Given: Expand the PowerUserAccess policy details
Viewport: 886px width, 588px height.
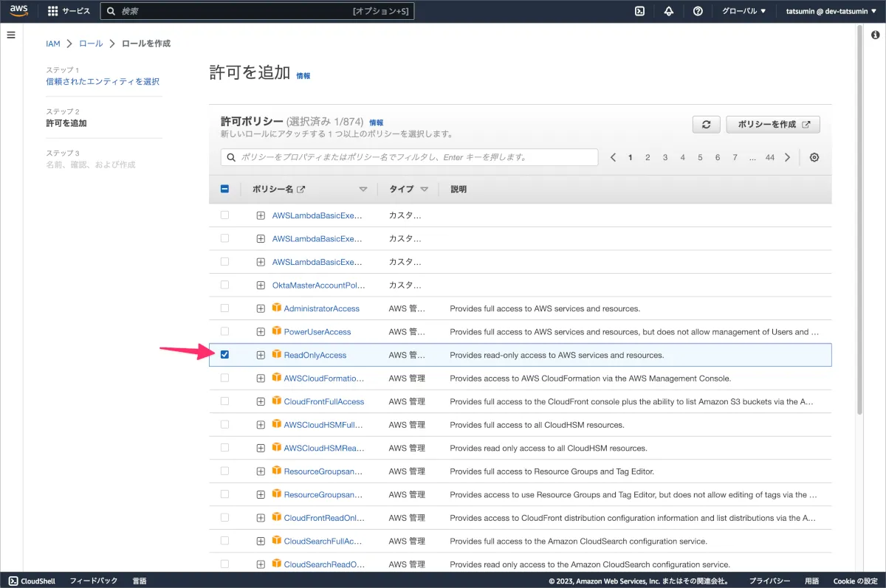Looking at the screenshot, I should pyautogui.click(x=261, y=332).
